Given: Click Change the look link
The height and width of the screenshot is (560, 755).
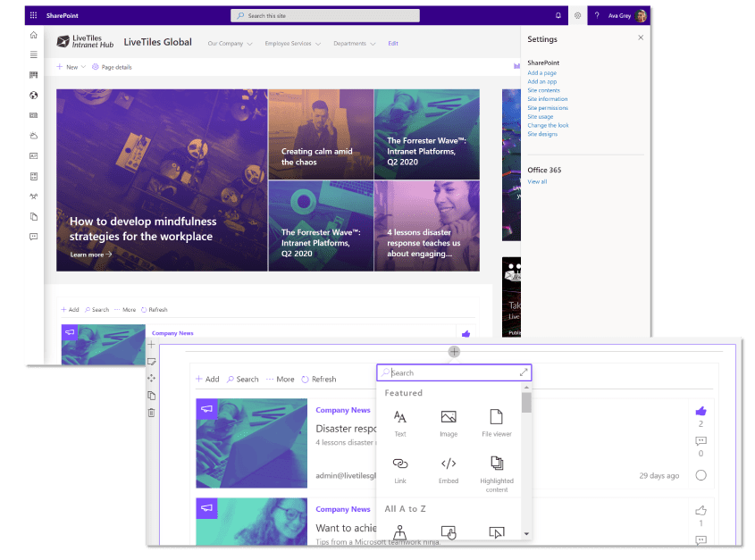Looking at the screenshot, I should pos(548,125).
